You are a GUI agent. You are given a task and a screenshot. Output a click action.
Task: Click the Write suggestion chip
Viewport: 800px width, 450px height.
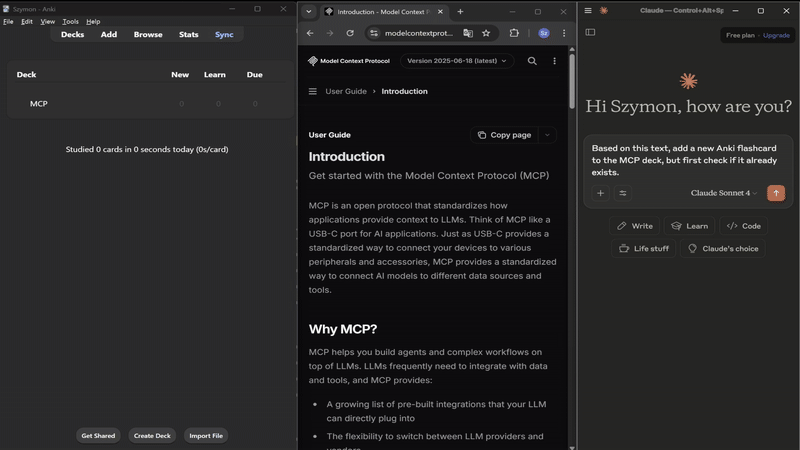(635, 226)
